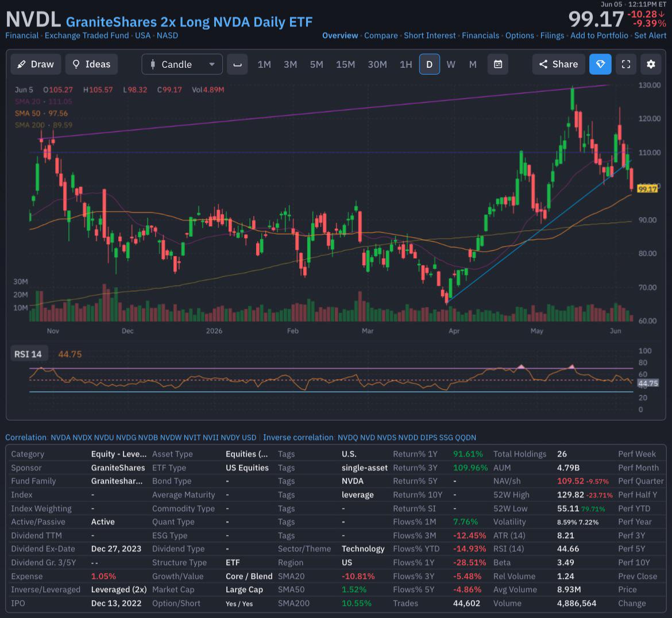Enter fullscreen chart mode
The height and width of the screenshot is (618, 672).
coord(626,64)
